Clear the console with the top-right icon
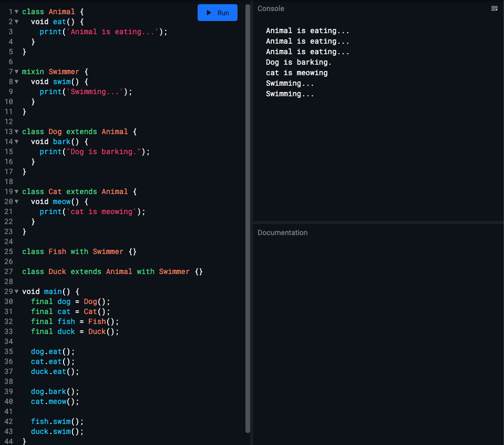Viewport: 504px width, 445px height. tap(495, 9)
